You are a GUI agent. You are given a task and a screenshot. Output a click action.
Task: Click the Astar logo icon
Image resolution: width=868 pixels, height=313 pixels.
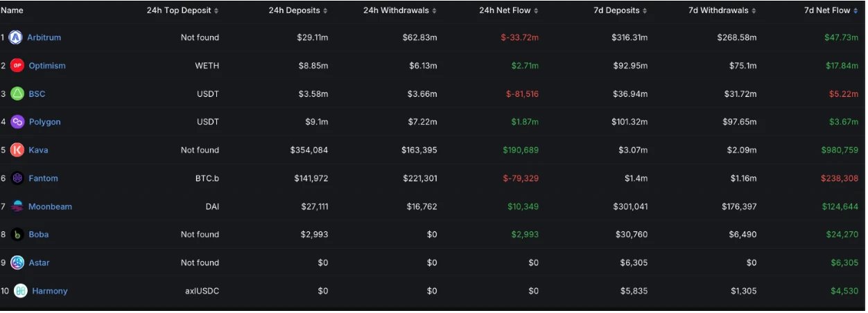[x=17, y=262]
